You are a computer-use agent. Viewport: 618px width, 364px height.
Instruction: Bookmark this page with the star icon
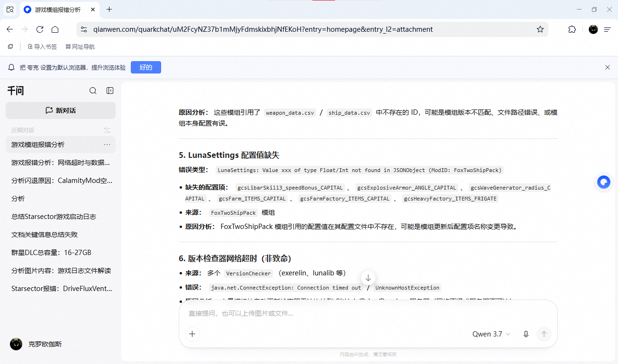[x=540, y=29]
